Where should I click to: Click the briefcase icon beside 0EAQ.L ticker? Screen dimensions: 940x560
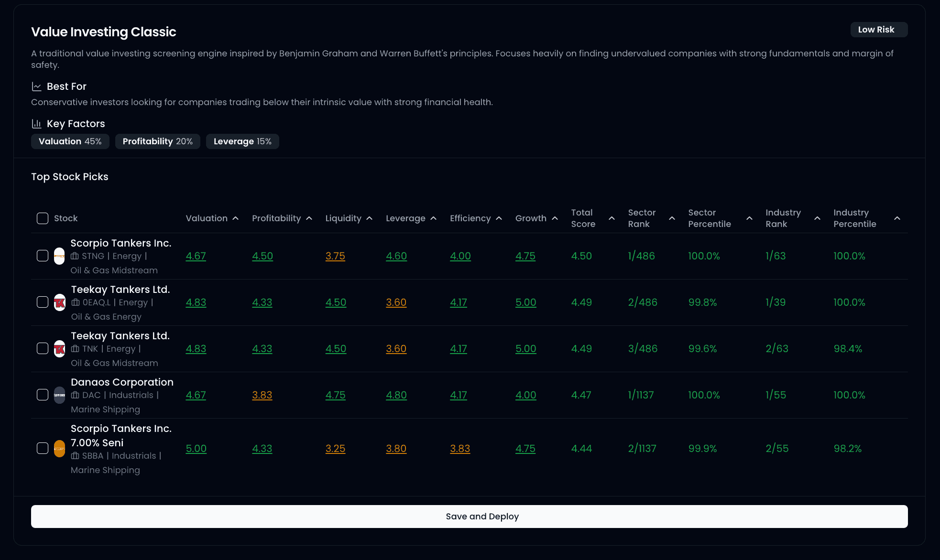[x=76, y=302]
